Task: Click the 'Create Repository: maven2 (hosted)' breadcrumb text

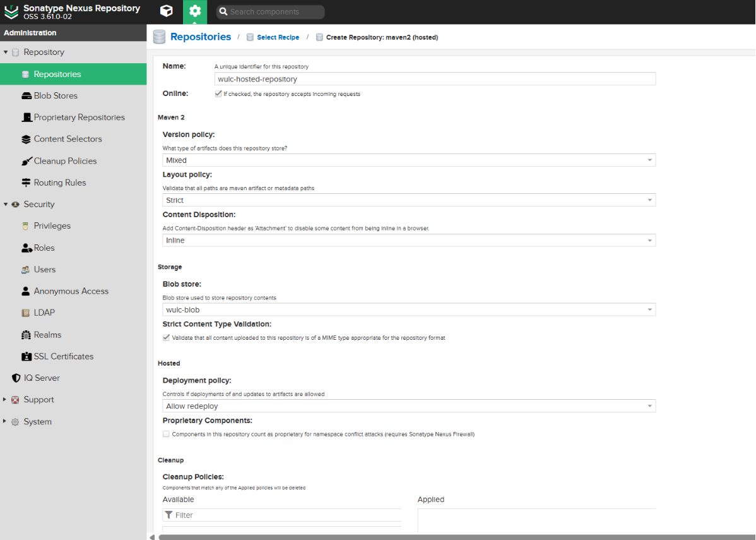Action: click(x=382, y=37)
